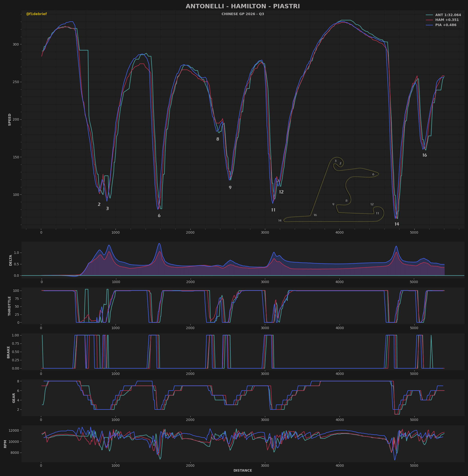Click turn 9 label on speed trace
Screen dimensions: 468x476
click(x=230, y=188)
